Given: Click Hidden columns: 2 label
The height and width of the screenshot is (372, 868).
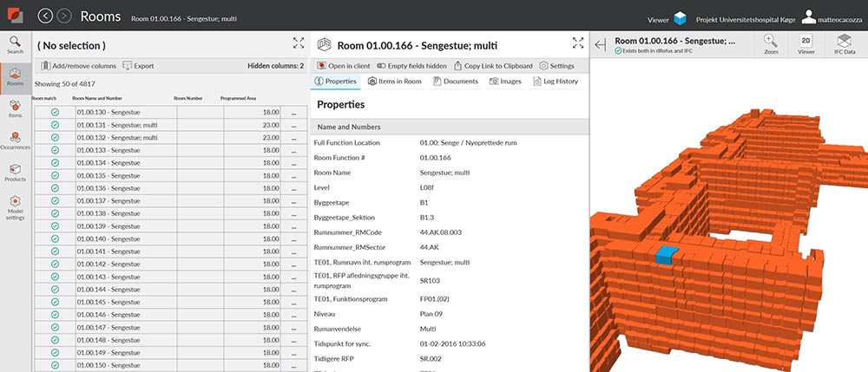Looking at the screenshot, I should coord(276,66).
